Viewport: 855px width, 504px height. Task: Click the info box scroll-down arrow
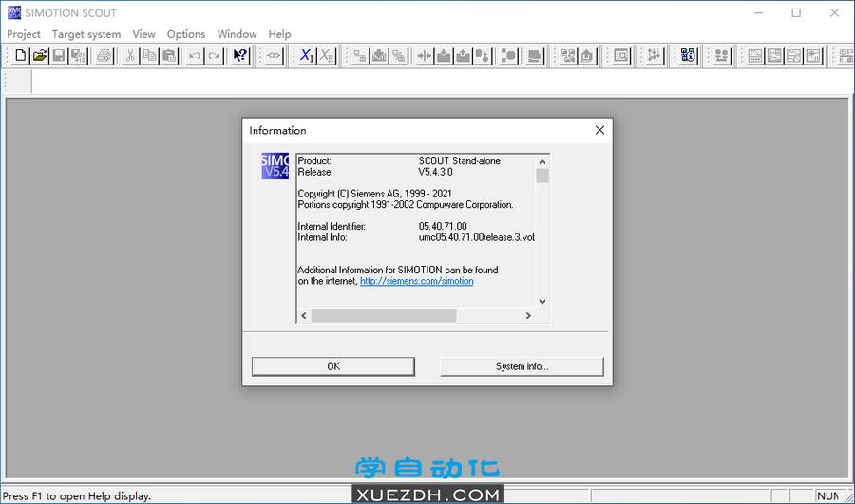coord(542,301)
